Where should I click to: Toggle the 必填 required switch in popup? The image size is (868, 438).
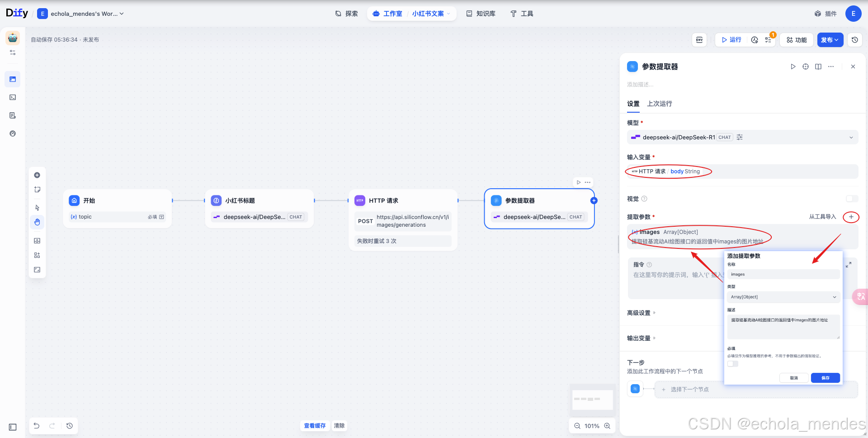coord(732,364)
